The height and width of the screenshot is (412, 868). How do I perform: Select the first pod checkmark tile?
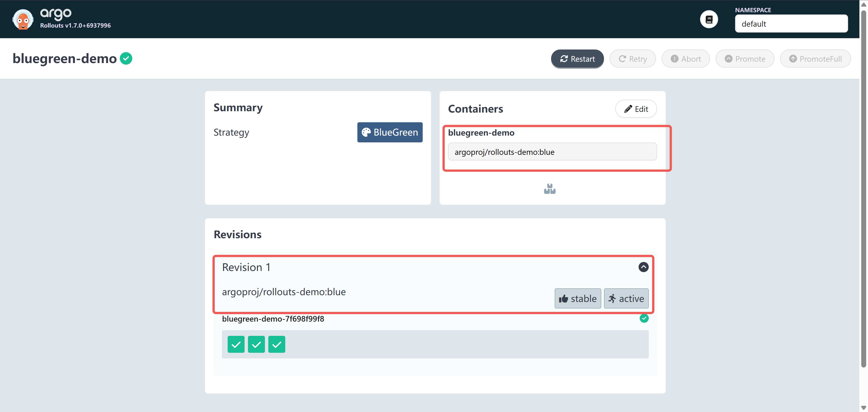click(x=236, y=344)
